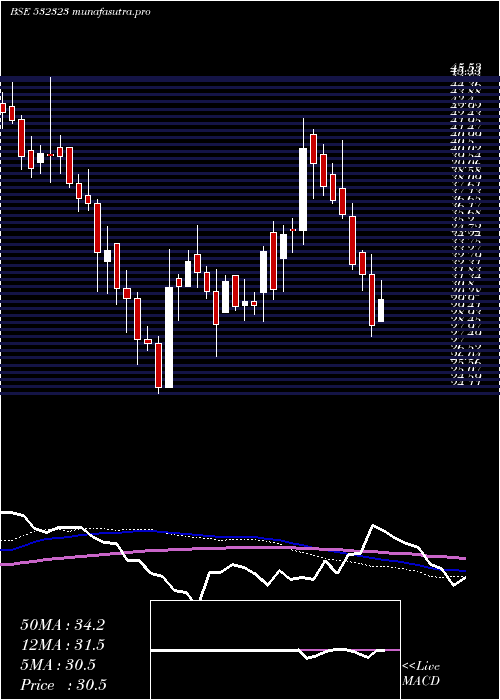Click the first red candle at far left
This screenshot has height=700, width=500.
click(3, 108)
